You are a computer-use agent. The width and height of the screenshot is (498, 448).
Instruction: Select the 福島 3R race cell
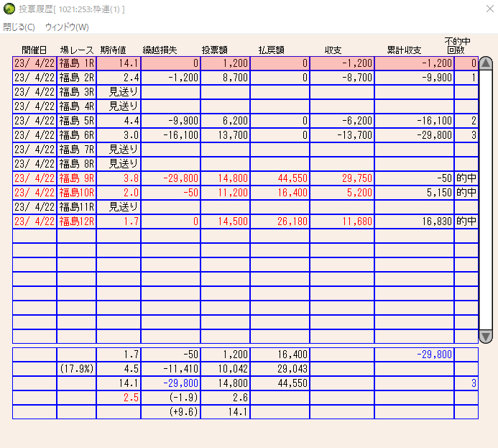coord(77,92)
